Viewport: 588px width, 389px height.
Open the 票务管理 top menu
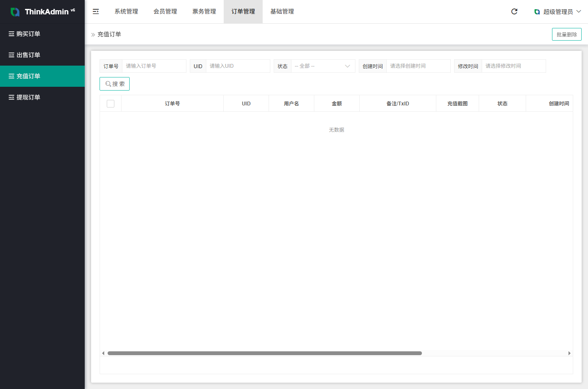(204, 11)
